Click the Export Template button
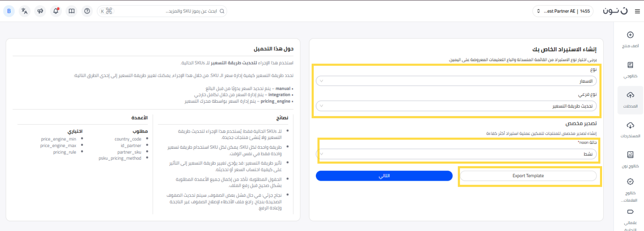 pyautogui.click(x=528, y=176)
